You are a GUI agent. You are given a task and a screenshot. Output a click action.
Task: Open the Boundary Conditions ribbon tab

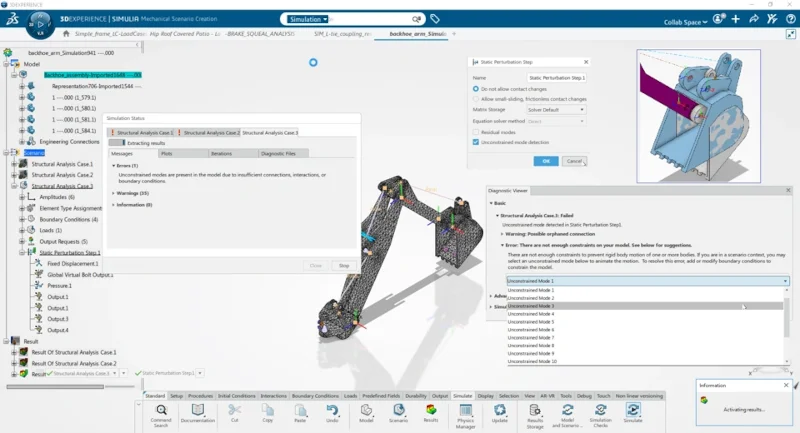[x=315, y=396]
